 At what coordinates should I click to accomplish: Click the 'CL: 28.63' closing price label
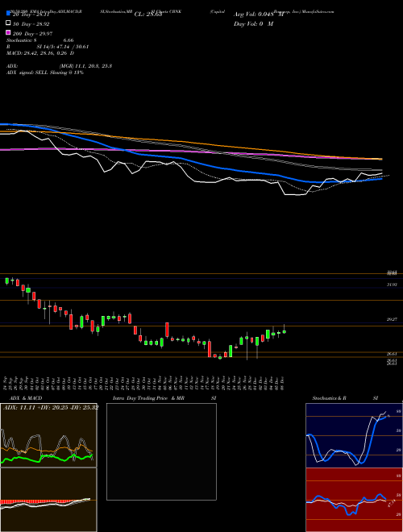[148, 15]
